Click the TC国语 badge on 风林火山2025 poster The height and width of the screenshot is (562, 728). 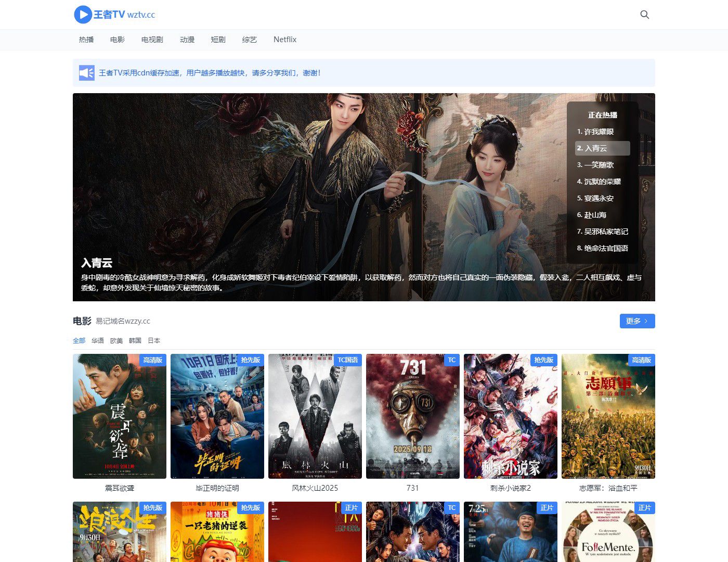pyautogui.click(x=347, y=360)
